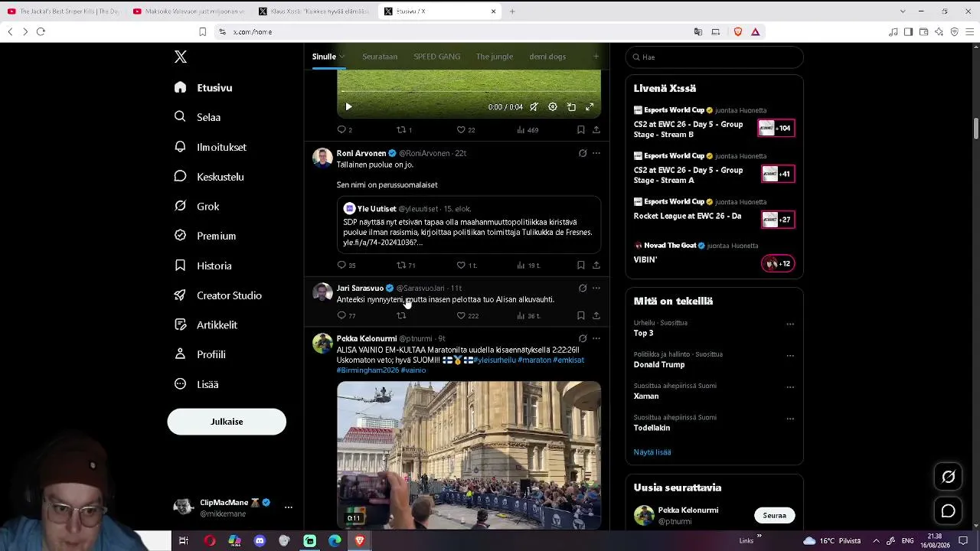Show hidden system tray icons

(x=876, y=541)
